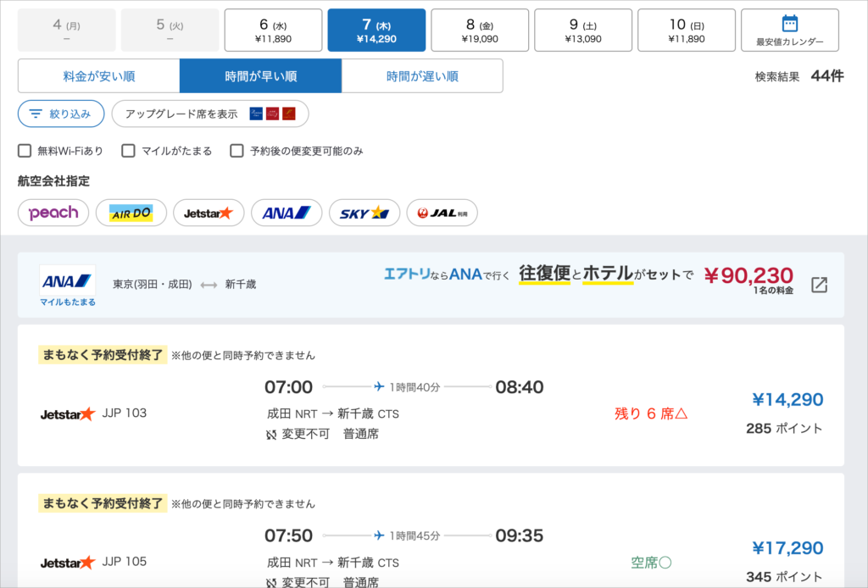Filter flights by AIR DO airline
Screen dimensions: 868x588
click(131, 213)
